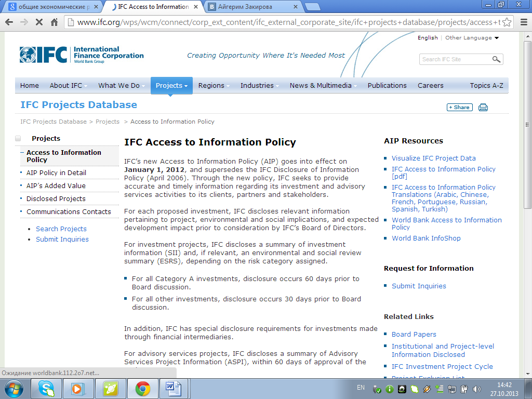532x399 pixels.
Task: Click the Projects breadcrumb link
Action: point(108,122)
